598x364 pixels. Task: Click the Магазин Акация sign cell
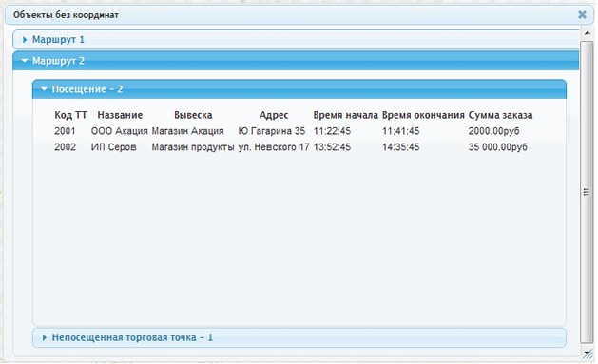187,131
